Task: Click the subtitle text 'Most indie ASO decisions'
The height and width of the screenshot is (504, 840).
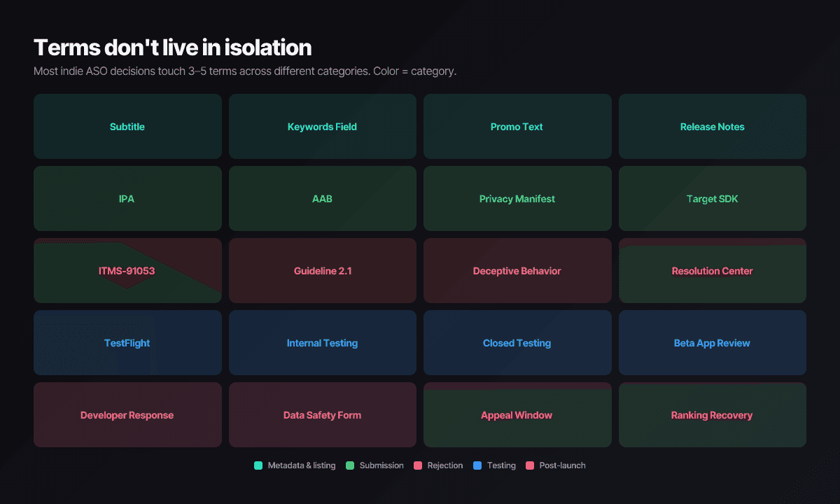Action: click(94, 71)
